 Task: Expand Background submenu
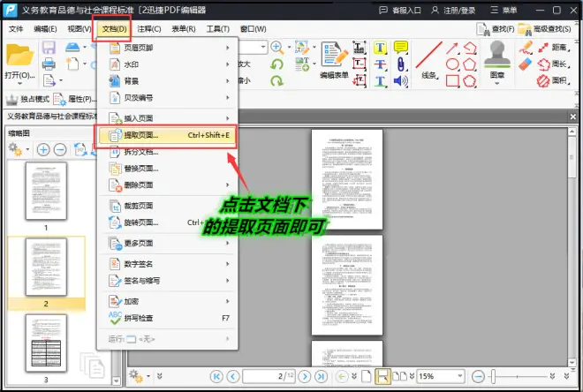[167, 80]
